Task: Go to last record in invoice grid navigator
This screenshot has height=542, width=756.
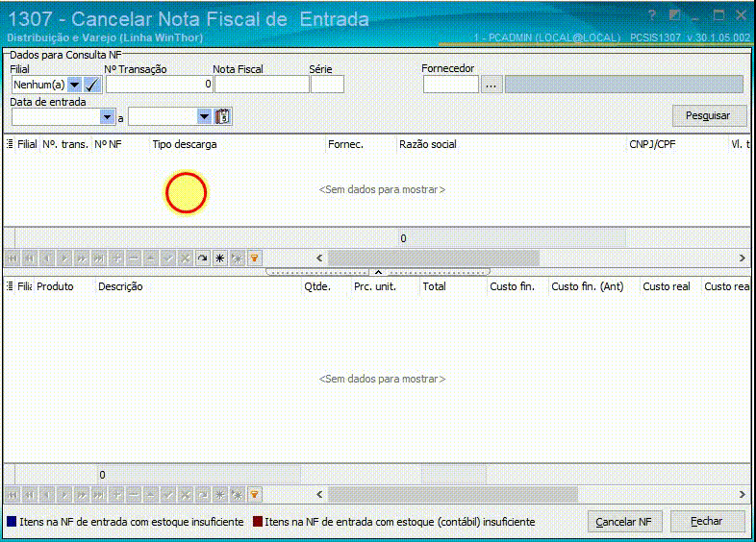Action: (99, 259)
